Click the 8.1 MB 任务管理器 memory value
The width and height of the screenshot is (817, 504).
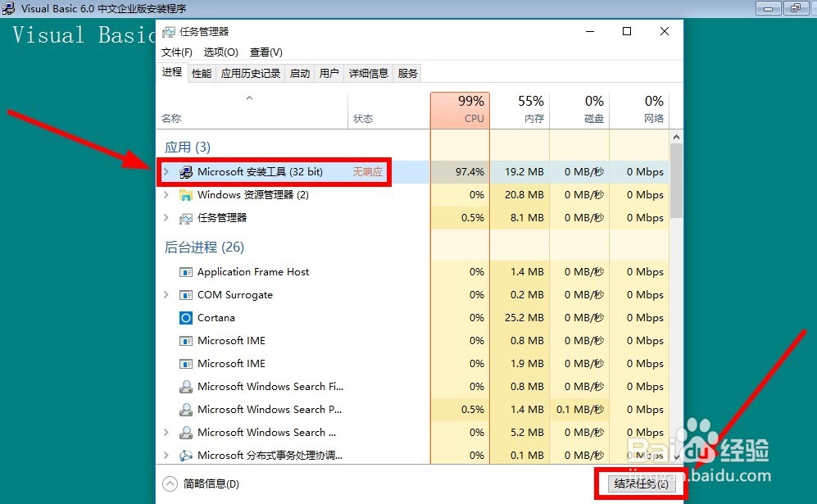pyautogui.click(x=527, y=218)
